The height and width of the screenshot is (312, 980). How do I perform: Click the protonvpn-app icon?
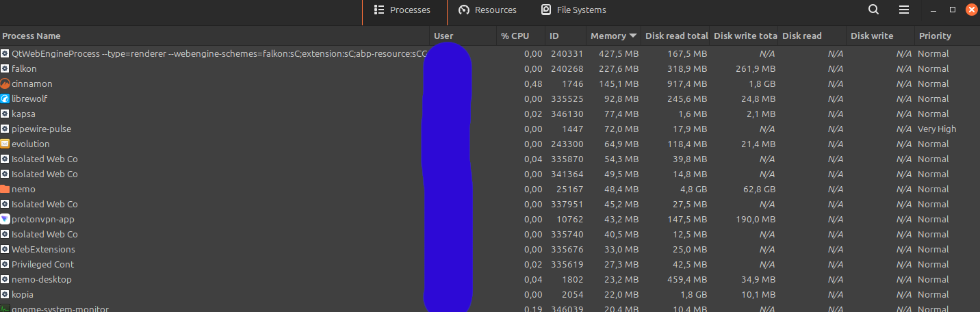point(5,219)
